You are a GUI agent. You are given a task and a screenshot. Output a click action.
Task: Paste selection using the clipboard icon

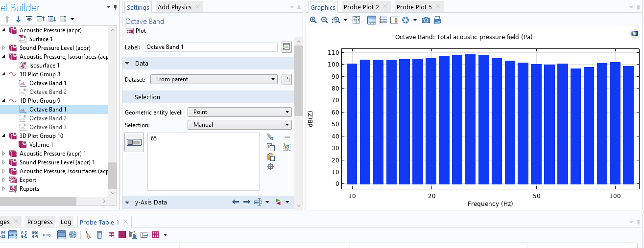click(x=270, y=157)
